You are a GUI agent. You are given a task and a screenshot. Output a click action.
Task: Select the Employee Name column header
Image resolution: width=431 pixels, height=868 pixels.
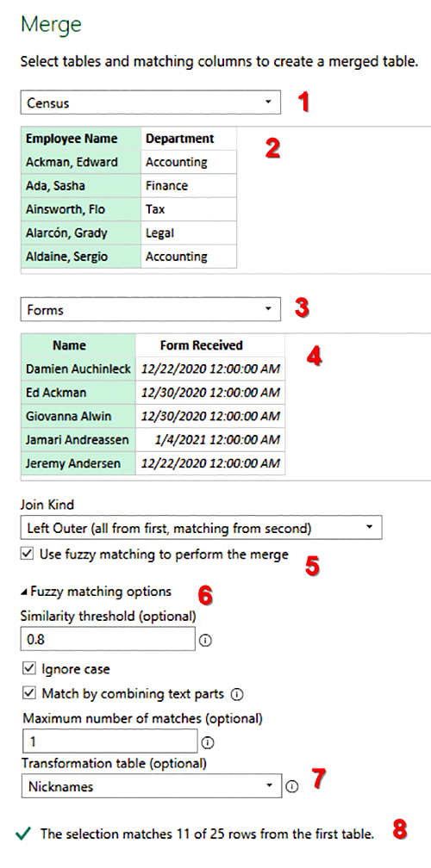[x=80, y=139]
